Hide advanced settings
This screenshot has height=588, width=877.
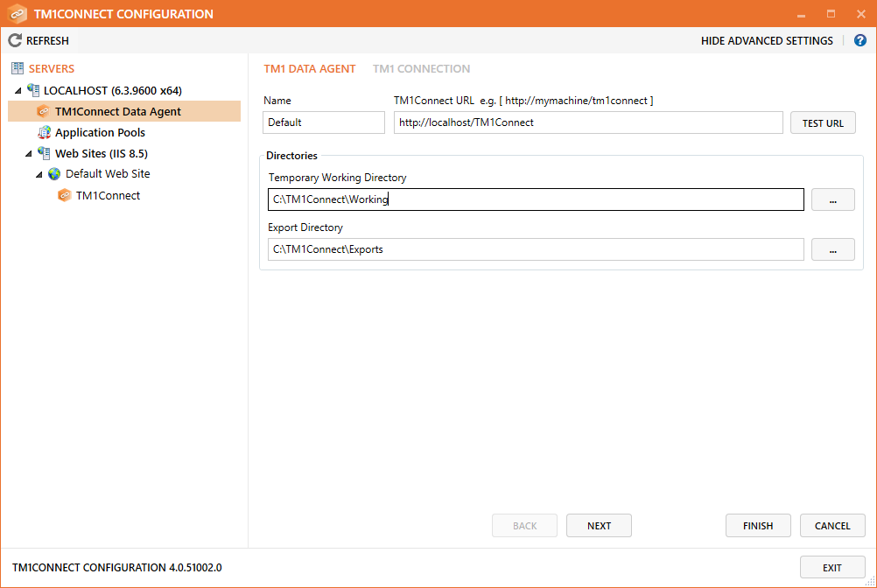pyautogui.click(x=767, y=41)
